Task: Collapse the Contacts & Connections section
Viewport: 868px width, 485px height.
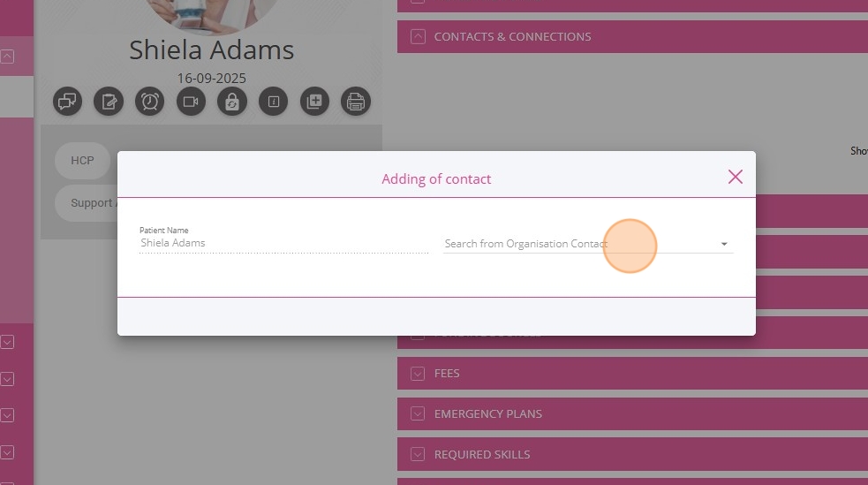Action: (419, 36)
